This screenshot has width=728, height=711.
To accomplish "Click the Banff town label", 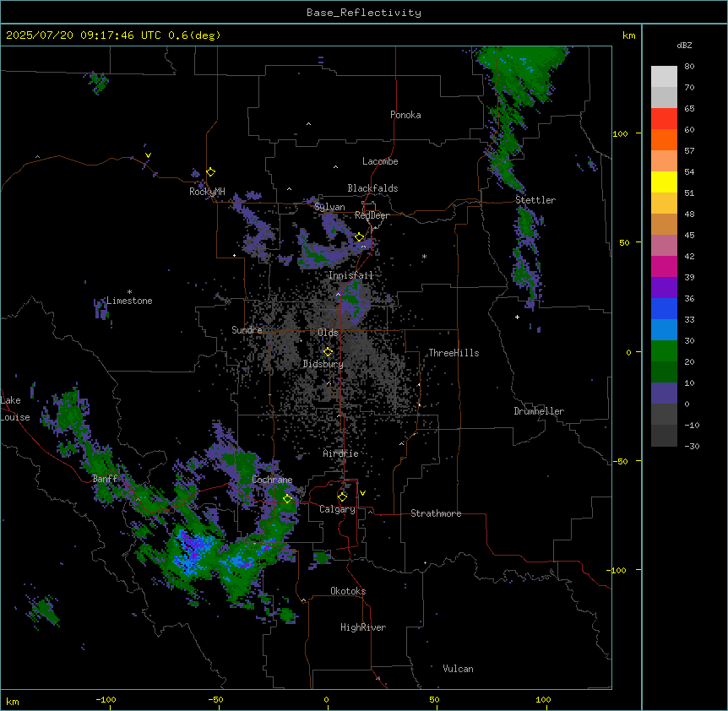I will (x=105, y=479).
